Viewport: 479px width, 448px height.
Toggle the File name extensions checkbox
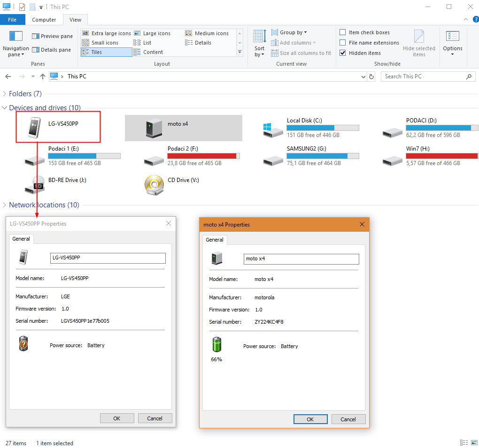343,43
